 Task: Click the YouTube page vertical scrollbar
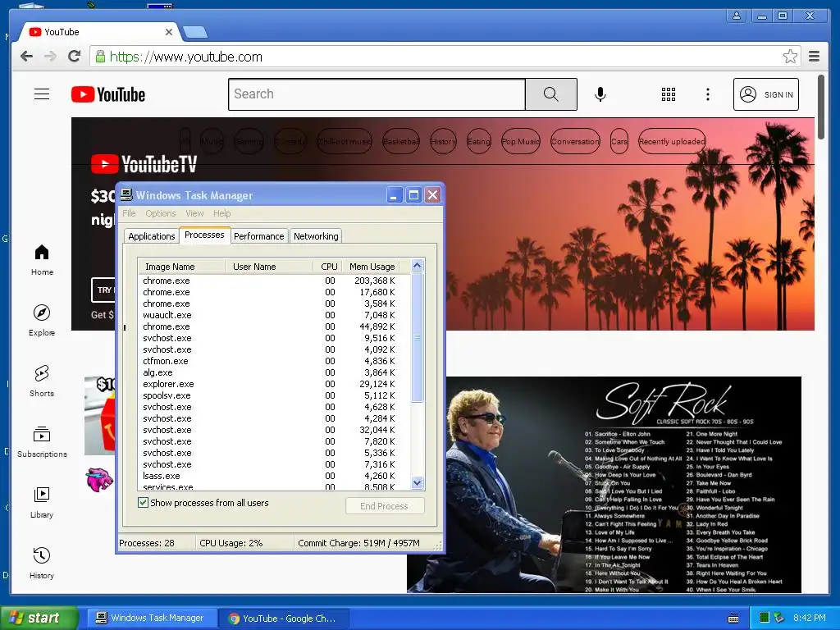pos(820,107)
